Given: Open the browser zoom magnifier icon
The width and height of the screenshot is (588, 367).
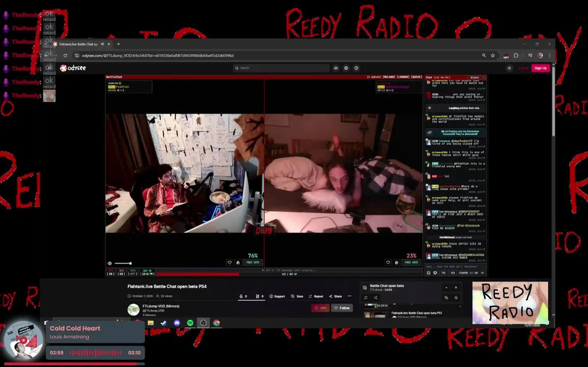Looking at the screenshot, I should click(484, 56).
